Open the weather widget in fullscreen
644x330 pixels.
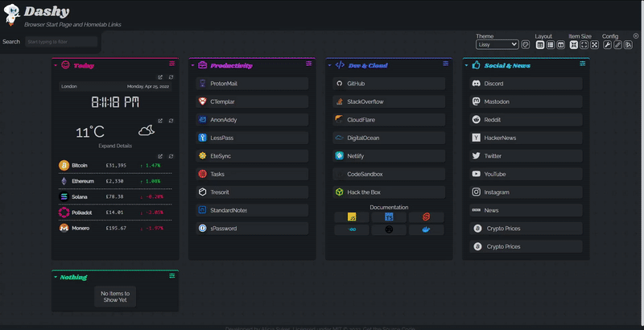tap(160, 121)
